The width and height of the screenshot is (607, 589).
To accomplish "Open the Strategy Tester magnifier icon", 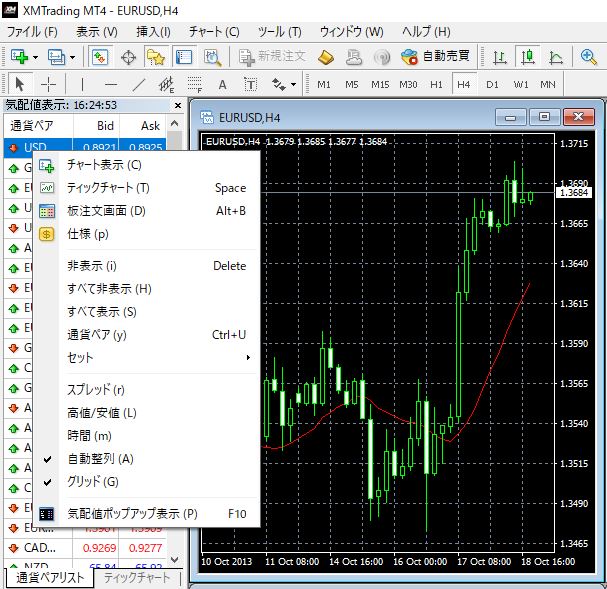I will [x=212, y=57].
